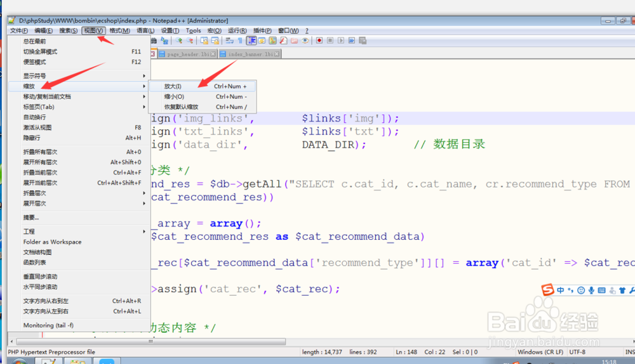Screen dimensions: 635x364
Task: Click the Sogou input method logo
Action: pyautogui.click(x=547, y=290)
